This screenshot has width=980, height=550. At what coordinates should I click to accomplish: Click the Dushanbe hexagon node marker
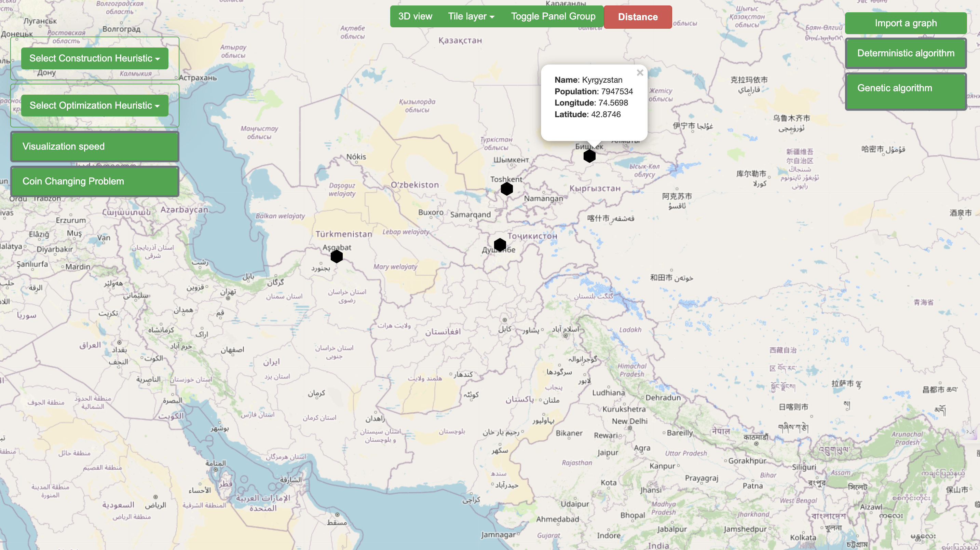(500, 245)
